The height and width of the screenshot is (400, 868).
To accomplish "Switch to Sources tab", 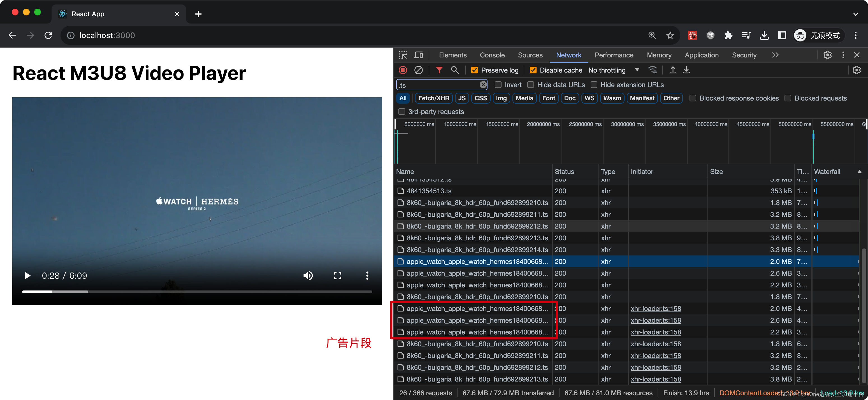I will [x=530, y=55].
